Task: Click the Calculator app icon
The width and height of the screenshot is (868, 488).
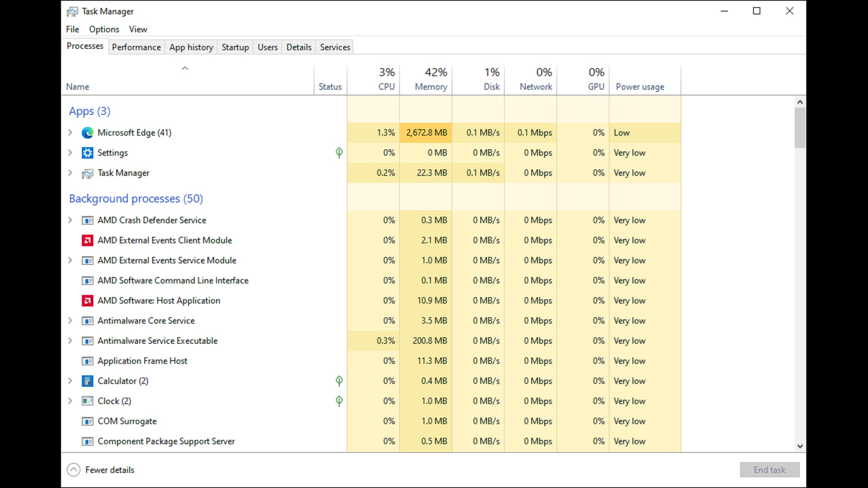Action: (87, 381)
